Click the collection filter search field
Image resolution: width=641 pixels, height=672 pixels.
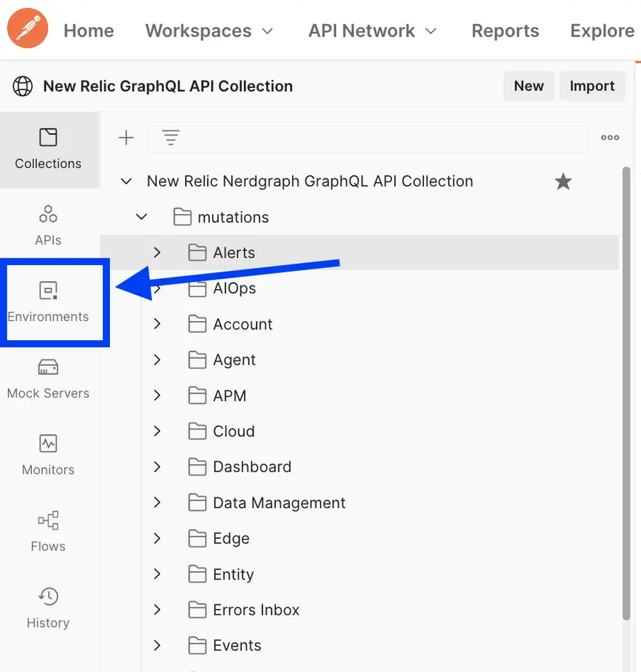(379, 138)
